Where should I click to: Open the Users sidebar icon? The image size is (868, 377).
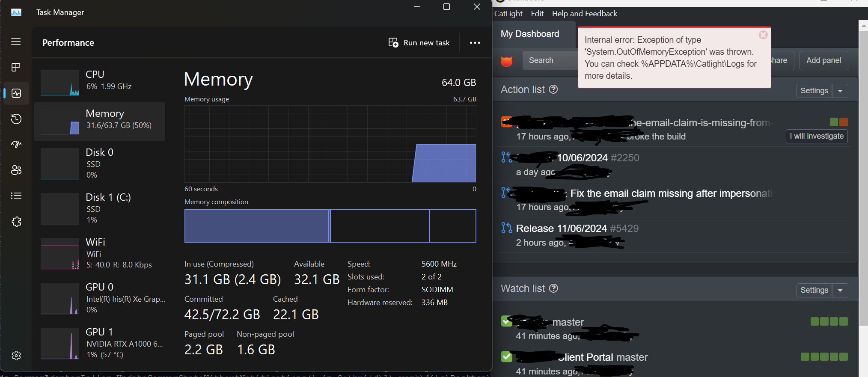tap(16, 170)
